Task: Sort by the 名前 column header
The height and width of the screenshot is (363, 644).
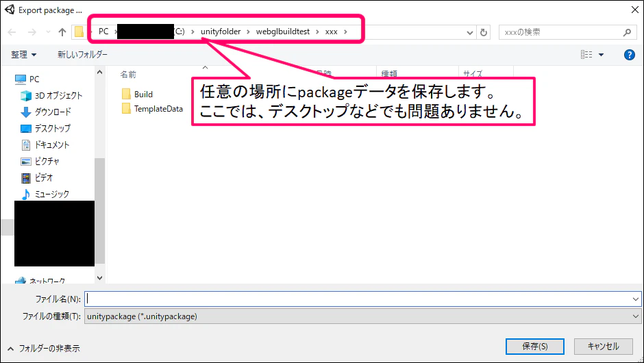Action: click(127, 75)
